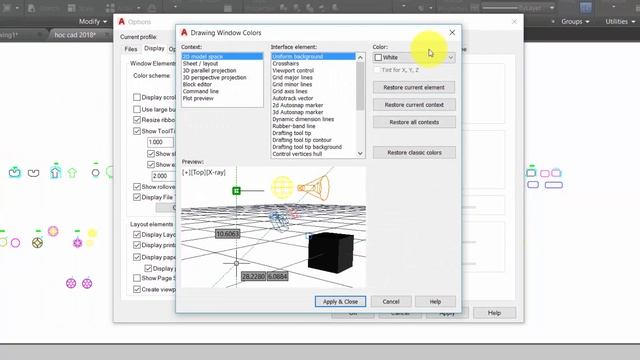Open Display tab in Options window

click(x=154, y=48)
